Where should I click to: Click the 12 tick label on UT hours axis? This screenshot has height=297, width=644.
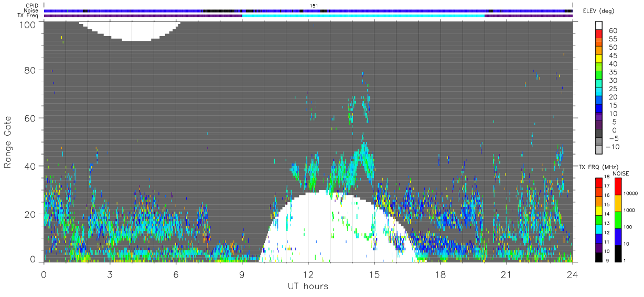[308, 274]
